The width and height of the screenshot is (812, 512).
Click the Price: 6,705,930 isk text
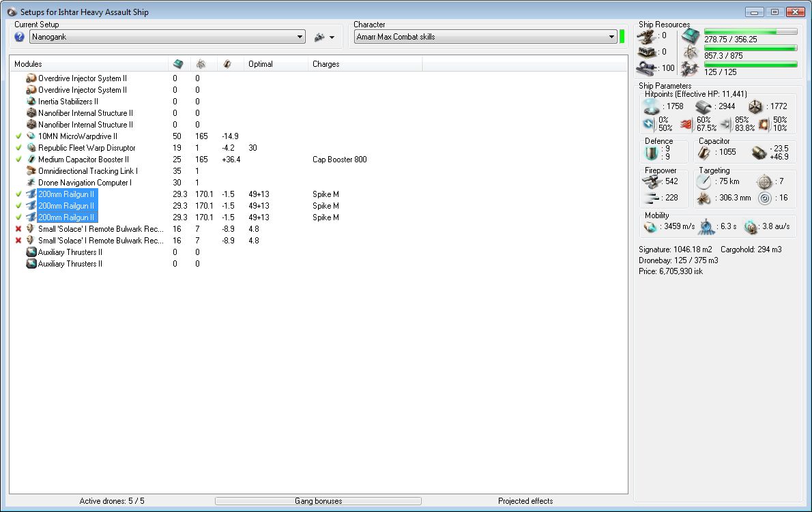(x=671, y=271)
